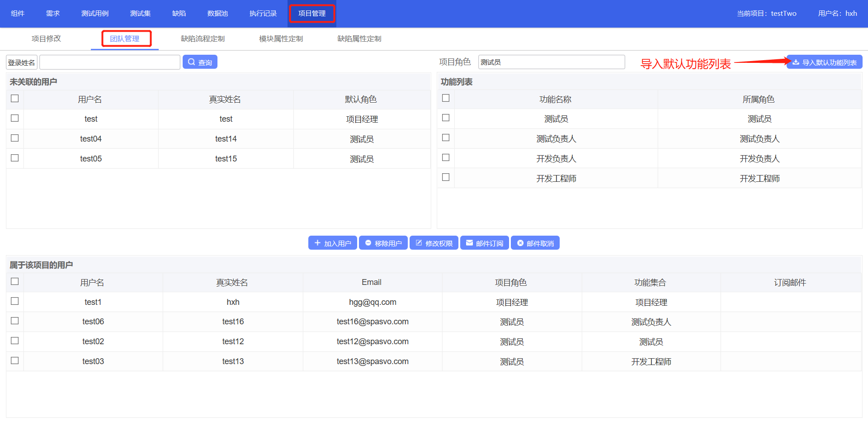Select checkbox for 测试负责人 function row
This screenshot has width=868, height=422.
446,138
